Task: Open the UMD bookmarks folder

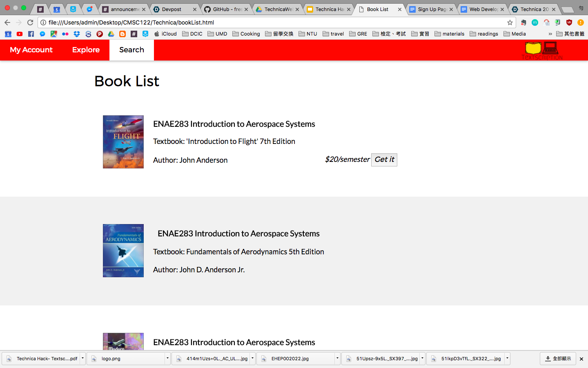Action: pyautogui.click(x=217, y=34)
